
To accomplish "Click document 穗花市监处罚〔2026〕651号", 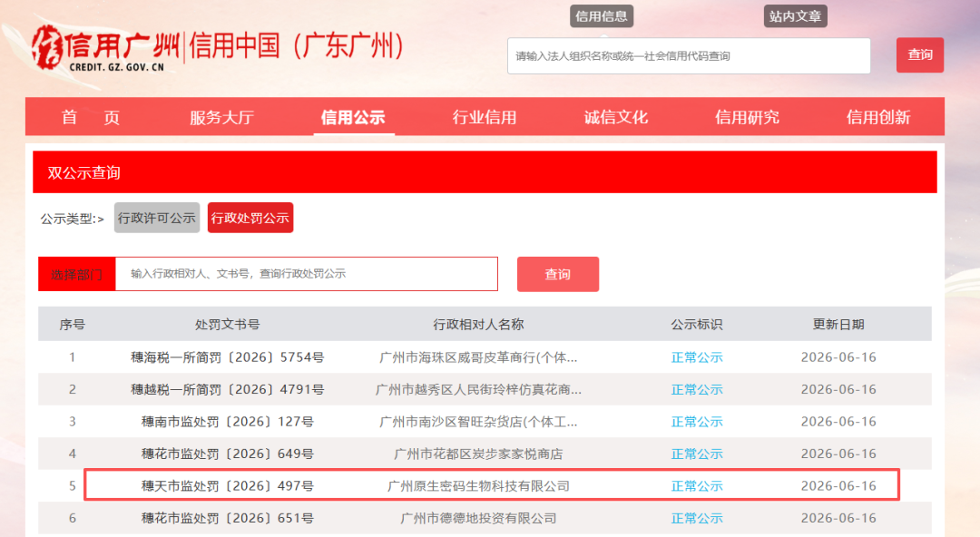I will coord(228,518).
